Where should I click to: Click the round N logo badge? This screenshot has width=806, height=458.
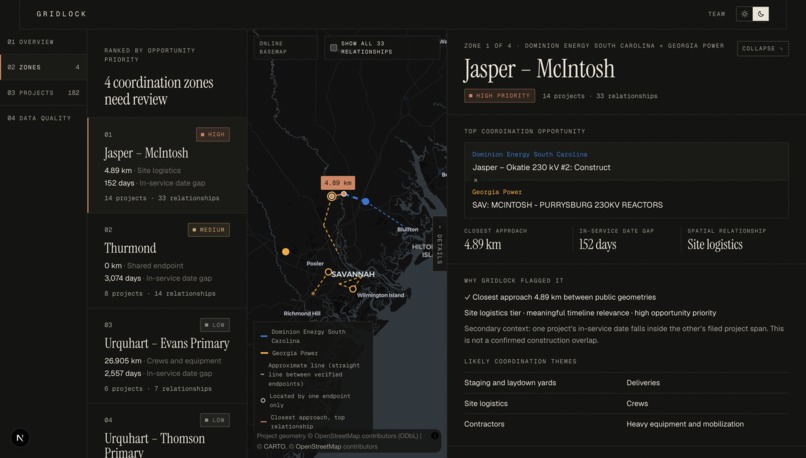pos(20,438)
